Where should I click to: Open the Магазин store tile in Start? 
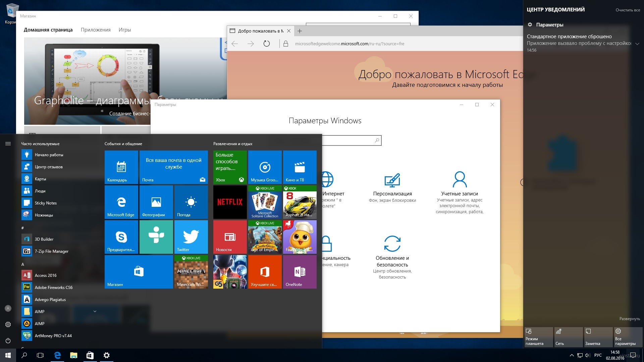point(139,271)
